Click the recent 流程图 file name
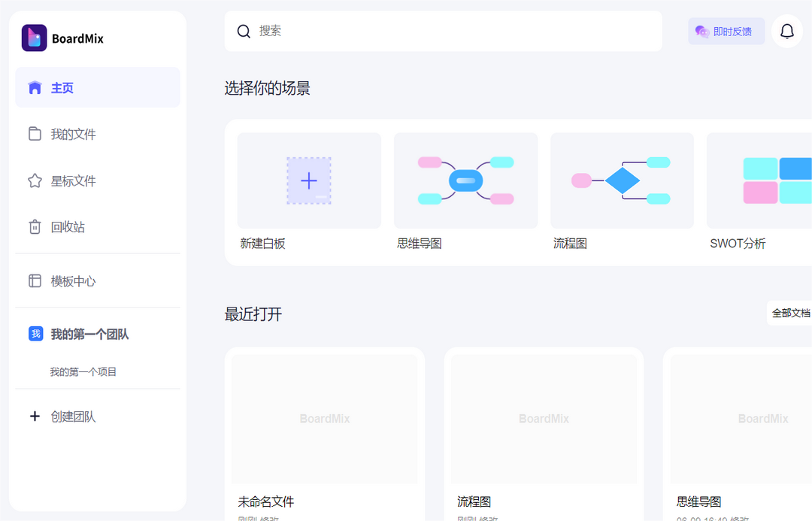The width and height of the screenshot is (812, 521). [474, 502]
